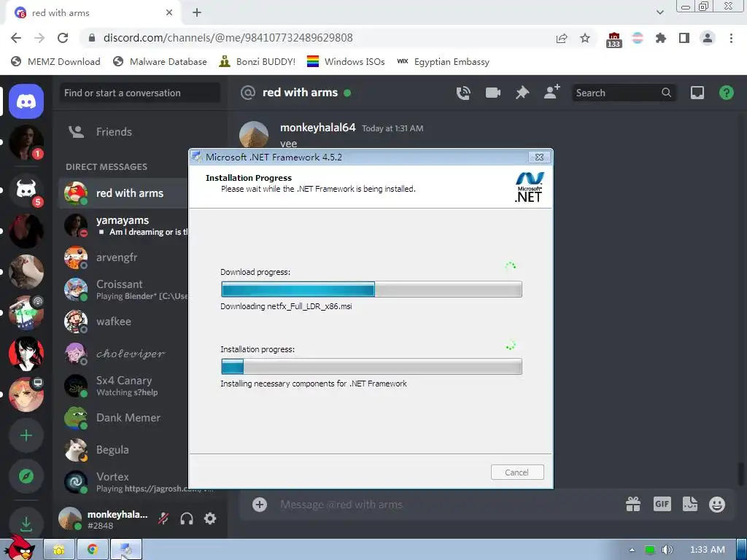Image resolution: width=747 pixels, height=560 pixels.
Task: Open server with white bull skull icon
Action: (x=26, y=190)
